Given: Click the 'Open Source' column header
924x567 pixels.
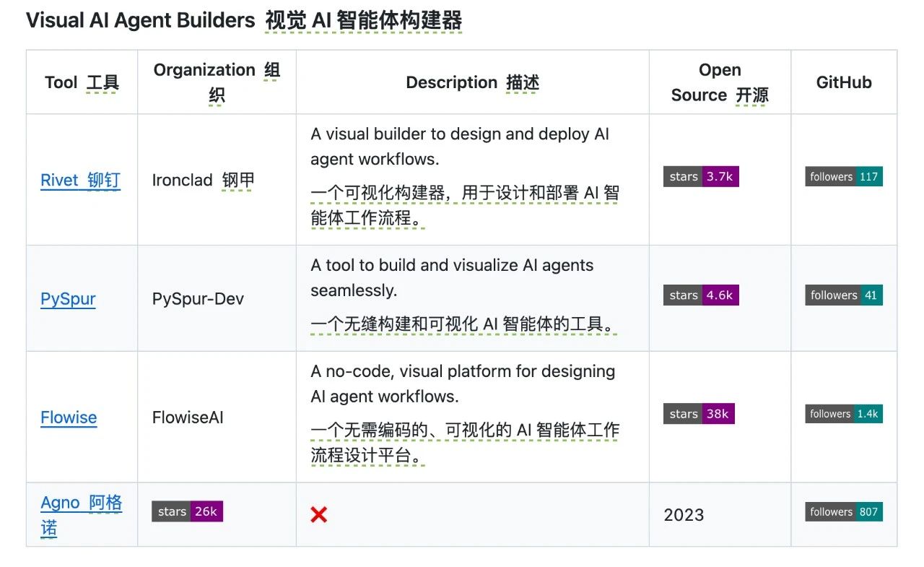Looking at the screenshot, I should (x=720, y=82).
